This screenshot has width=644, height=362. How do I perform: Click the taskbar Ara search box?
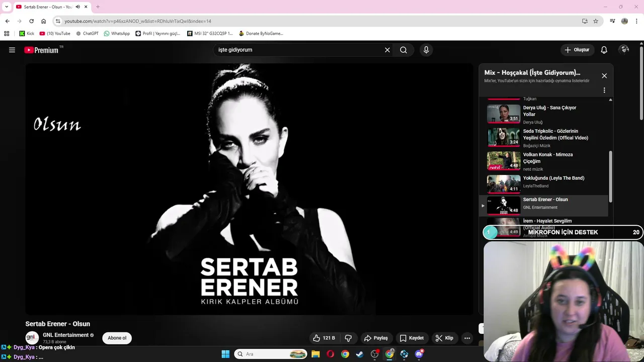pyautogui.click(x=271, y=354)
